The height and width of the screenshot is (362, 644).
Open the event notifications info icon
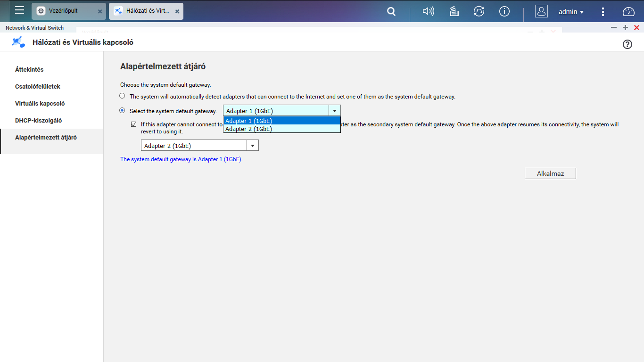click(x=504, y=11)
